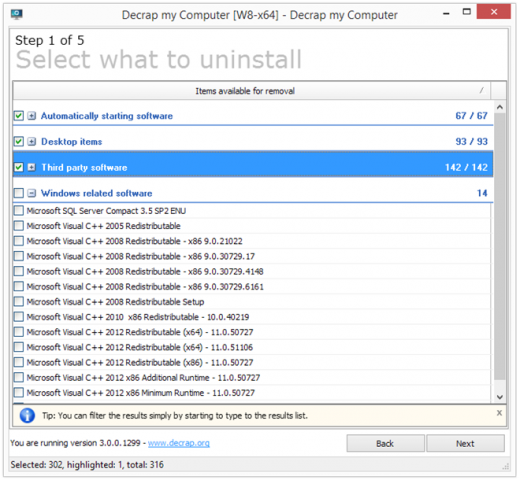Expand the Automatically starting software group
The width and height of the screenshot is (520, 480).
[x=32, y=116]
